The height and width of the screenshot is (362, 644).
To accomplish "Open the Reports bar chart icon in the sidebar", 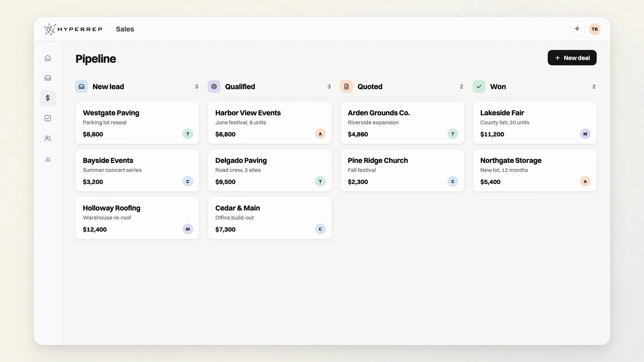I will coord(48,159).
